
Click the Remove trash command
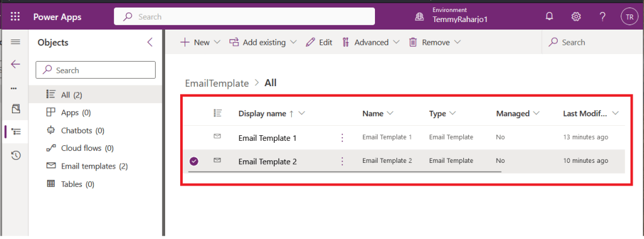coord(429,42)
